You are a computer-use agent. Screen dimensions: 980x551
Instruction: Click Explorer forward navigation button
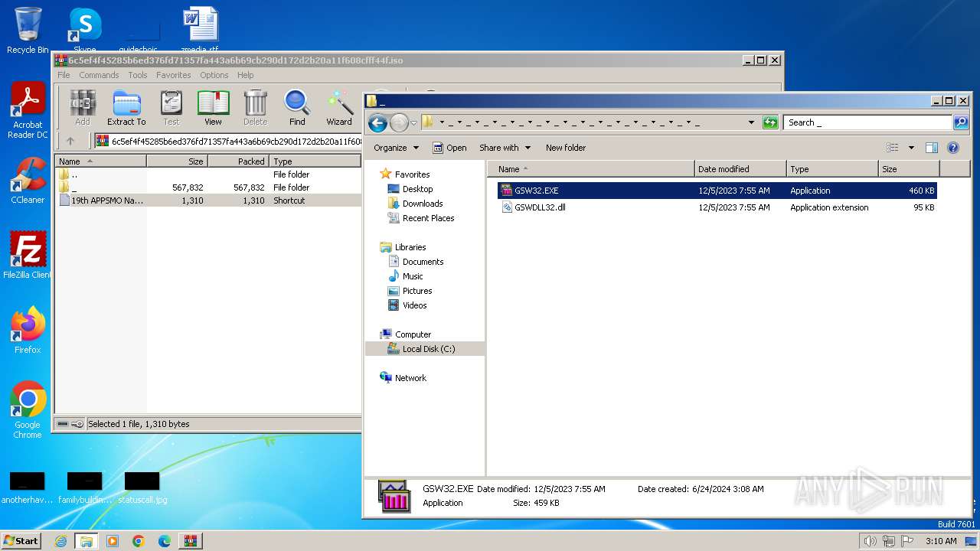[x=399, y=122]
